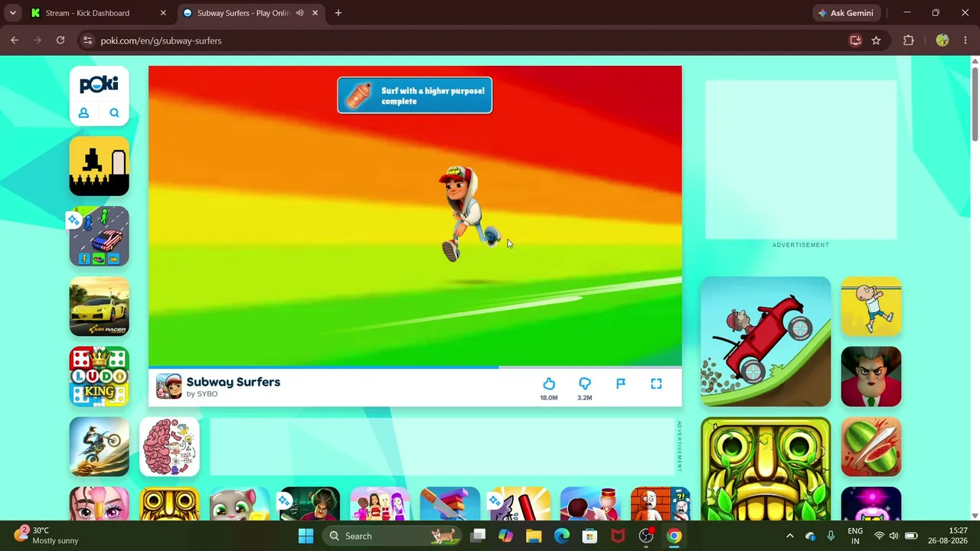Open the Windows Start menu
980x551 pixels.
(x=305, y=536)
